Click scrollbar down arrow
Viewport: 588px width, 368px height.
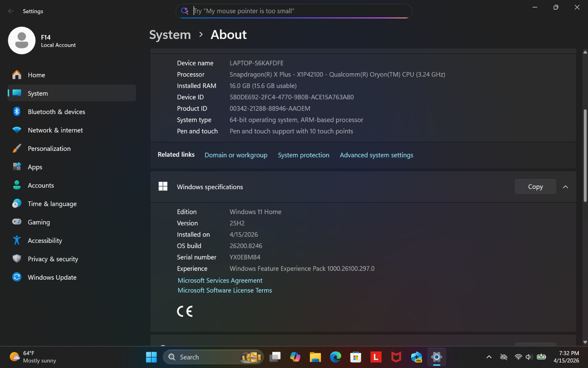(585, 342)
